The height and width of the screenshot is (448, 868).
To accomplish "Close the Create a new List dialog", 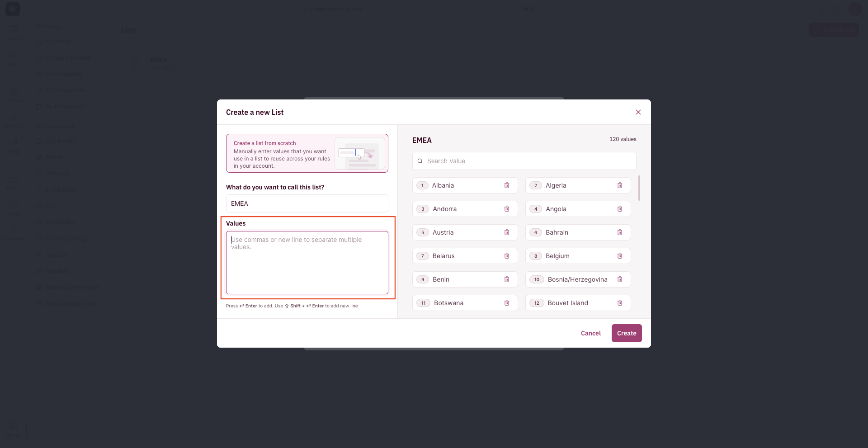I will tap(638, 112).
